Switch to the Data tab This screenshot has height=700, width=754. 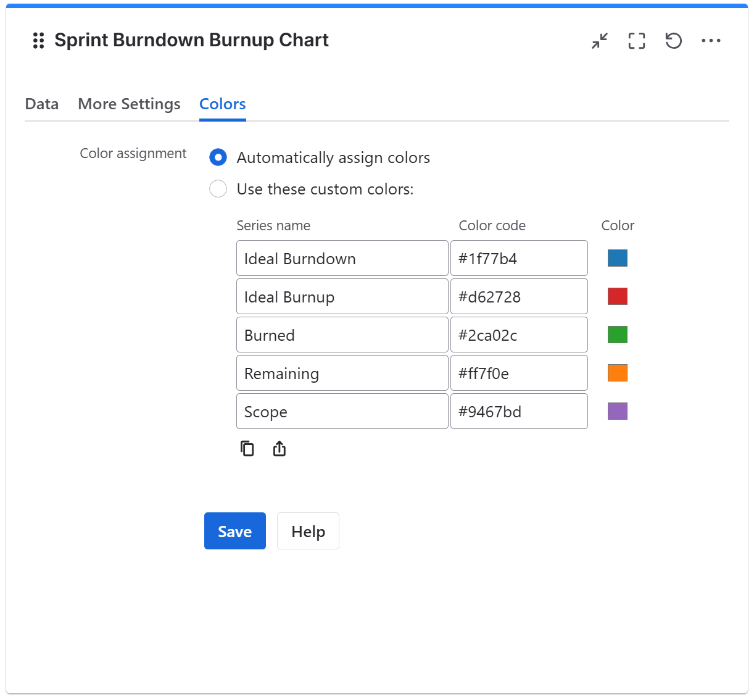41,104
